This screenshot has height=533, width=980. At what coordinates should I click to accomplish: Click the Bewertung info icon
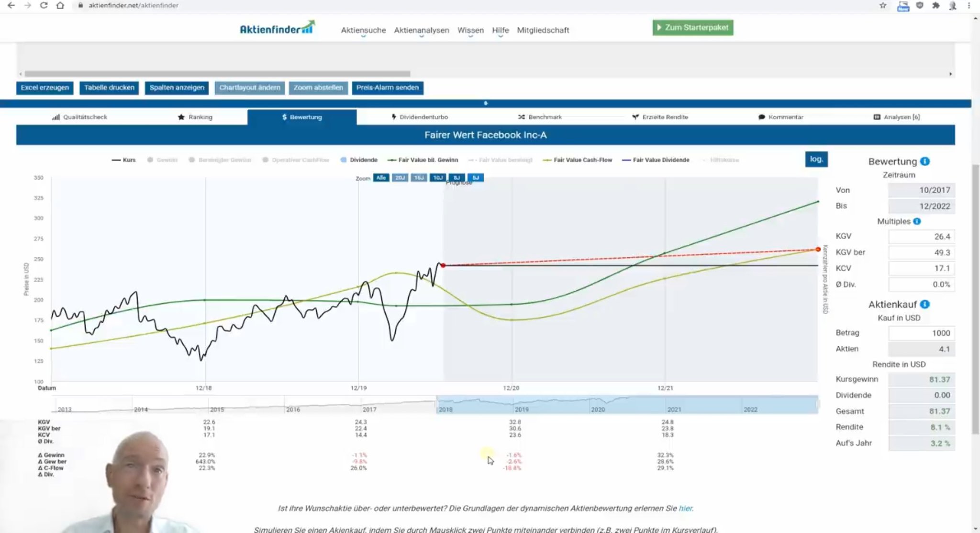point(924,161)
